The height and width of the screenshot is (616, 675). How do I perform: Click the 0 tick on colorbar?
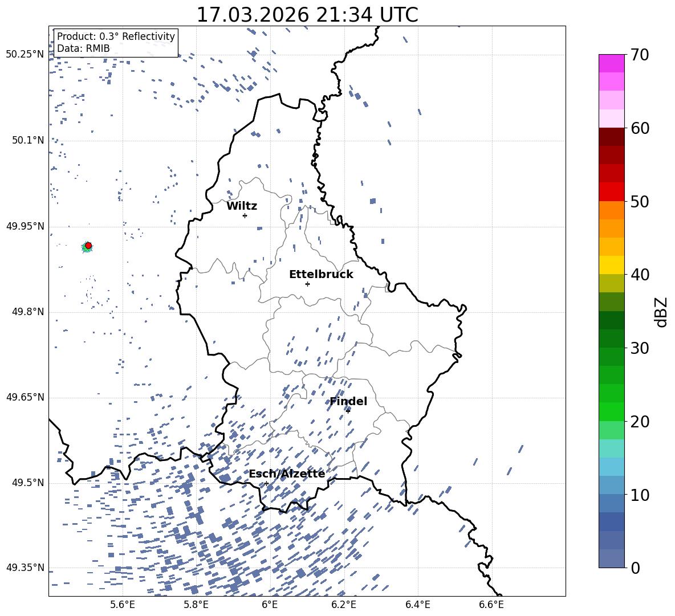click(x=635, y=568)
